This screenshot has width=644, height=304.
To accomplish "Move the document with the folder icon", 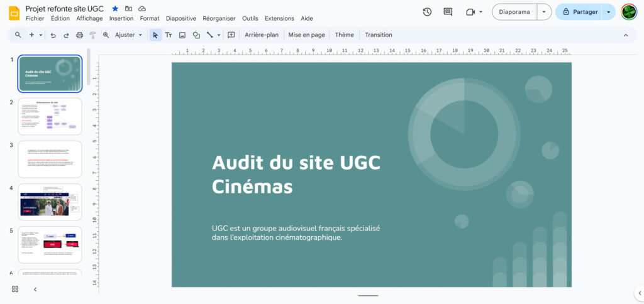I will 128,9.
